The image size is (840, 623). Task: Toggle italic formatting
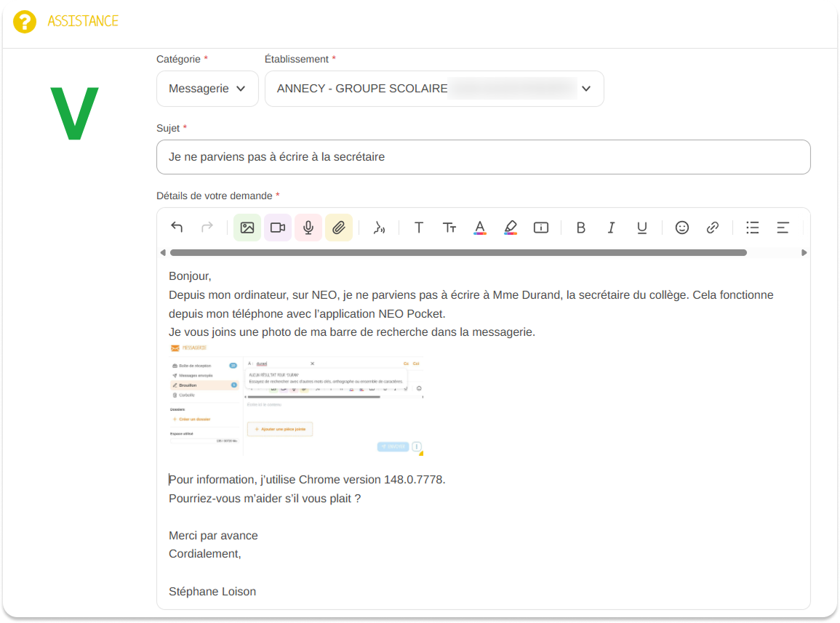[x=611, y=228]
